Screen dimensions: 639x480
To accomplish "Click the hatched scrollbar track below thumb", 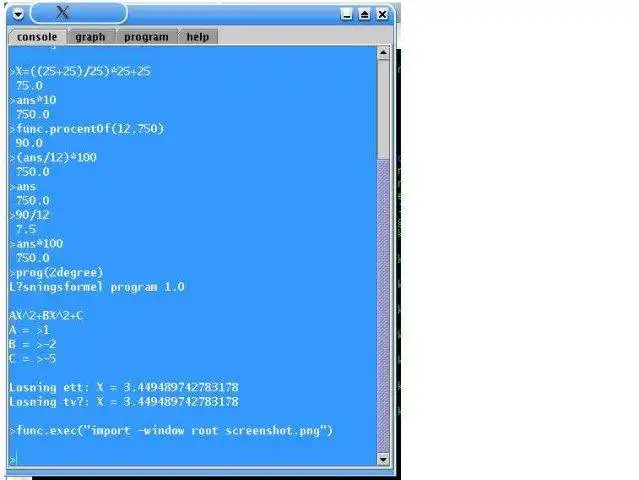I will 383,306.
